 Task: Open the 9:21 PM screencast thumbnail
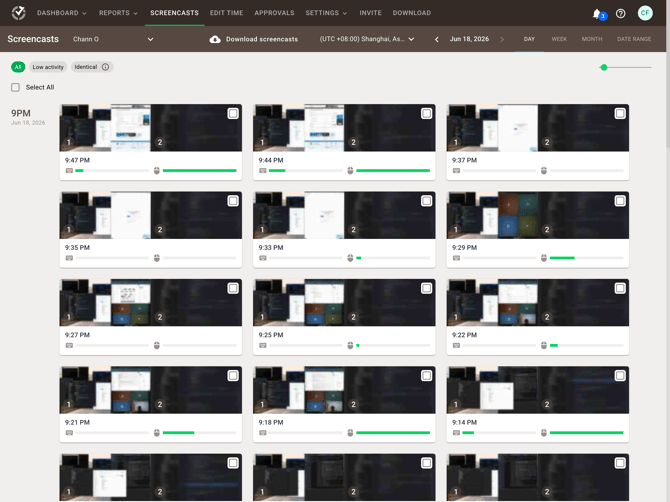(150, 390)
